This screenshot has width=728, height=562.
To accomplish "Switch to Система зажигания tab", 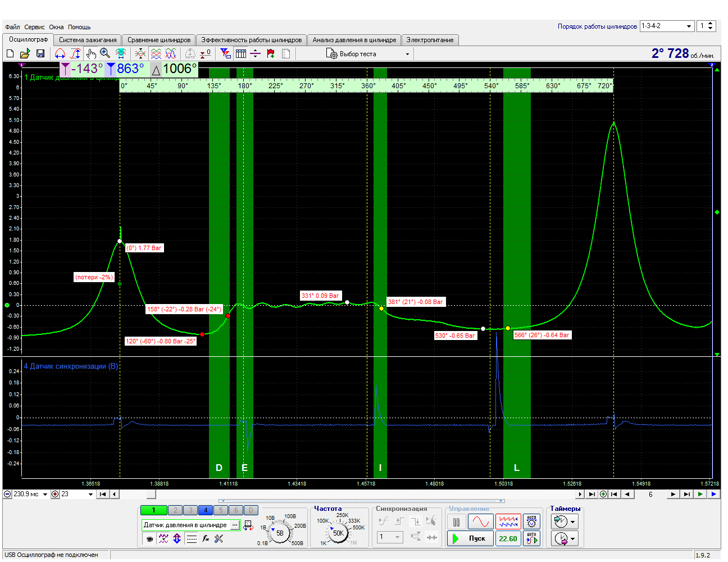I will point(88,40).
